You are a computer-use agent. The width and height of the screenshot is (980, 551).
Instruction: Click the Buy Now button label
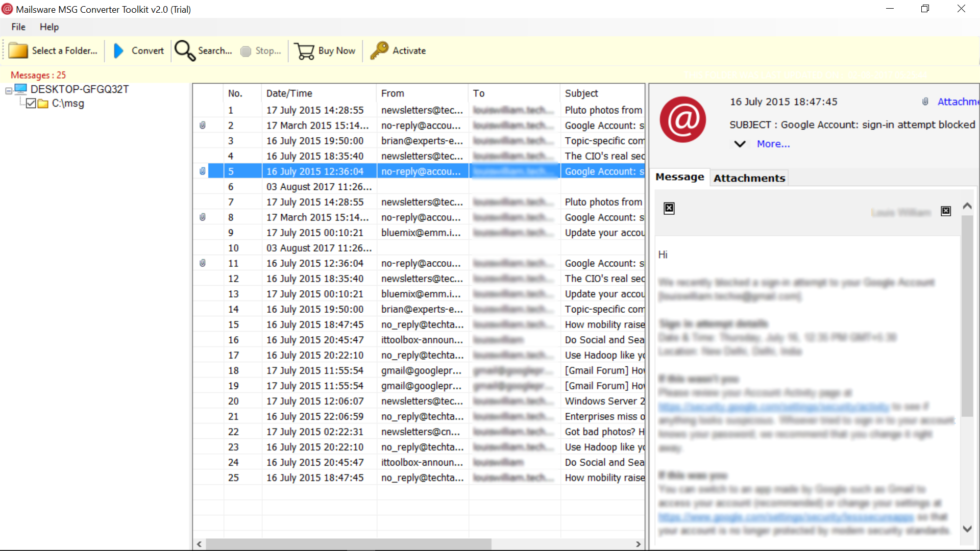pyautogui.click(x=336, y=51)
